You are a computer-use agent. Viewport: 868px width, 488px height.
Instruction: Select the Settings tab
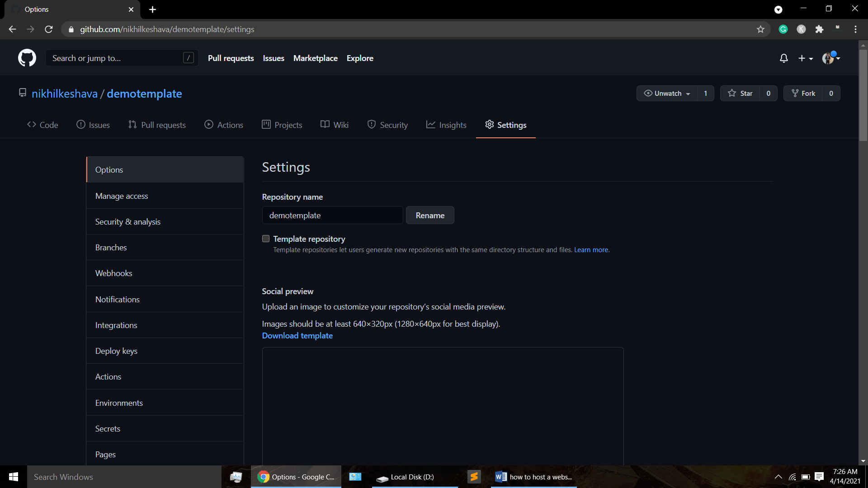pyautogui.click(x=506, y=125)
